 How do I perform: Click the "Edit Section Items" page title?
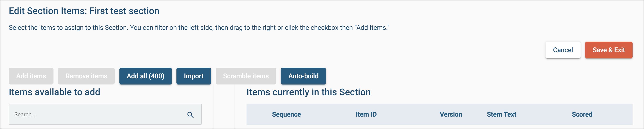pos(84,11)
